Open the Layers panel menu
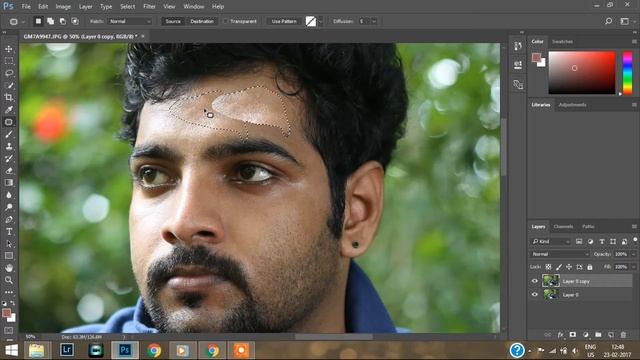 click(x=634, y=227)
